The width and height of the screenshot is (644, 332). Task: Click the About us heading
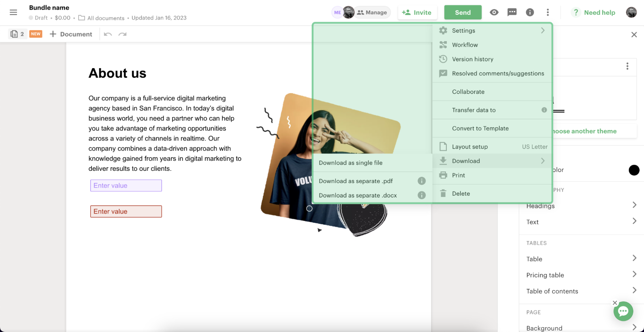pyautogui.click(x=117, y=73)
